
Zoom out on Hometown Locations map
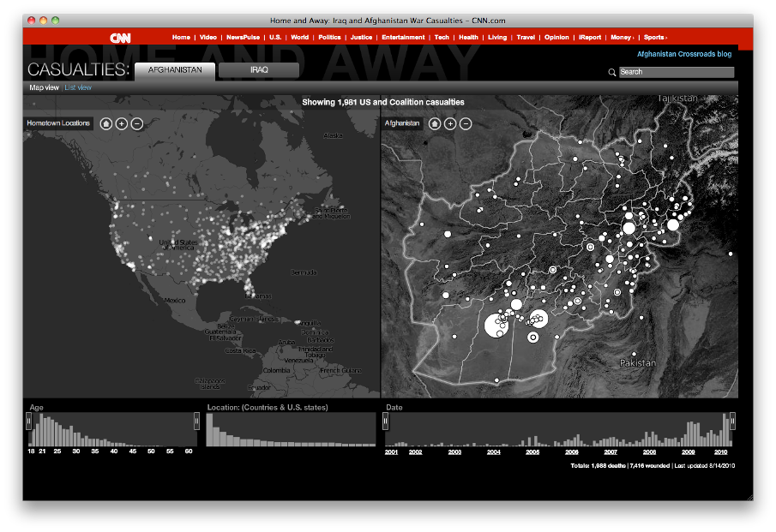pyautogui.click(x=137, y=124)
